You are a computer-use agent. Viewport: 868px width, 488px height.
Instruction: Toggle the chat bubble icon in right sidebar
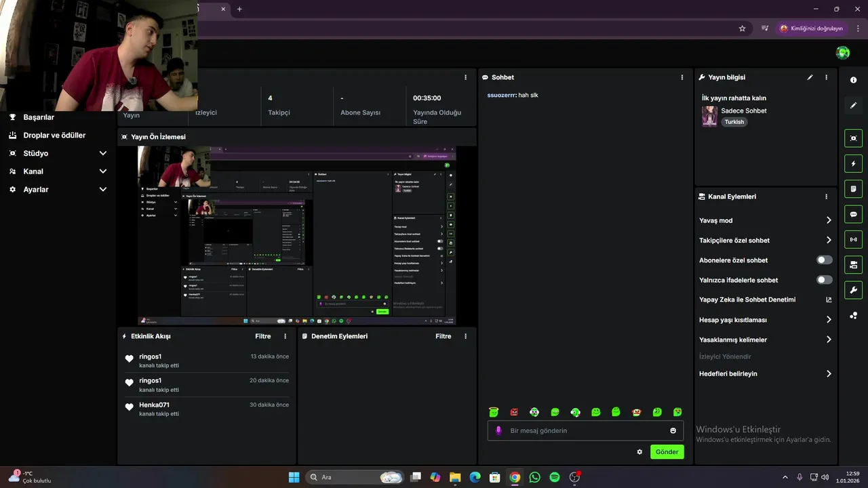(x=853, y=214)
